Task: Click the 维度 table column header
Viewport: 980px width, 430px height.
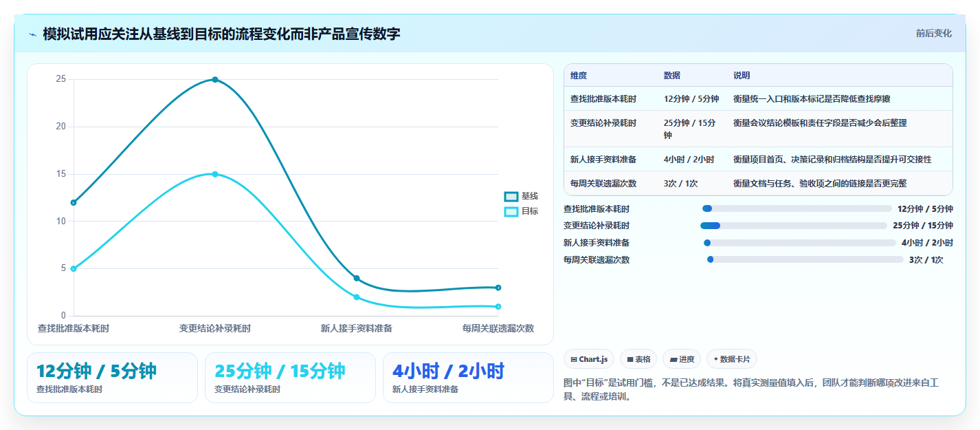Action: 579,76
